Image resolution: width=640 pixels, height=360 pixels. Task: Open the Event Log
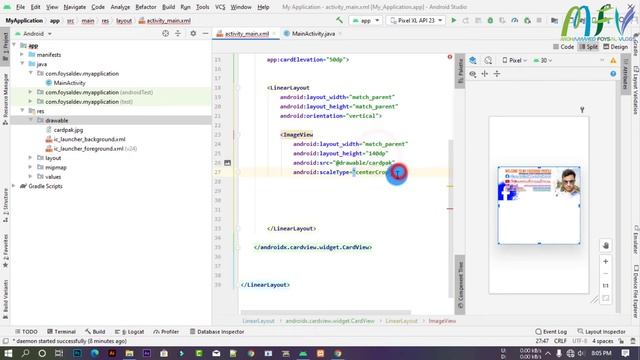(551, 331)
